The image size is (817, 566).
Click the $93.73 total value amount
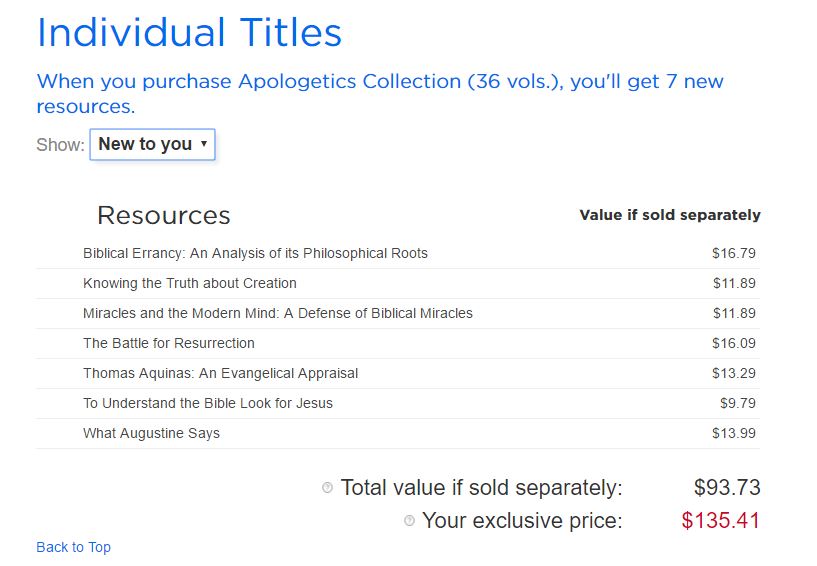[727, 488]
